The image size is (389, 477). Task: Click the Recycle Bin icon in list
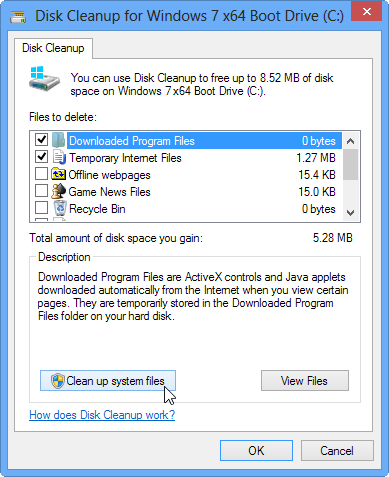[x=60, y=208]
